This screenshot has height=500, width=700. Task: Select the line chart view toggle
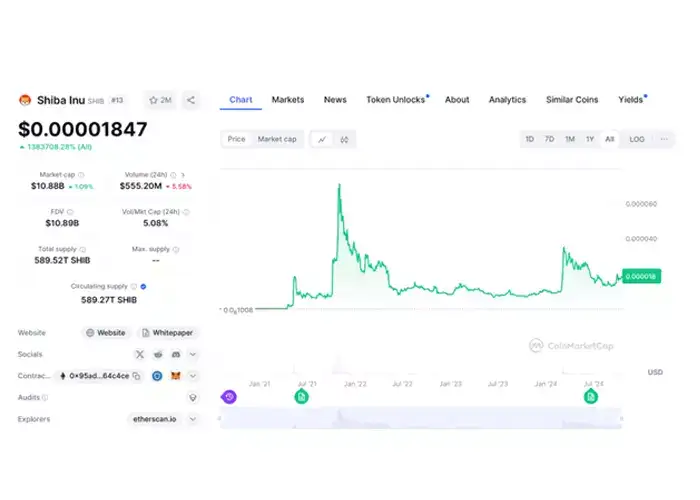[322, 139]
